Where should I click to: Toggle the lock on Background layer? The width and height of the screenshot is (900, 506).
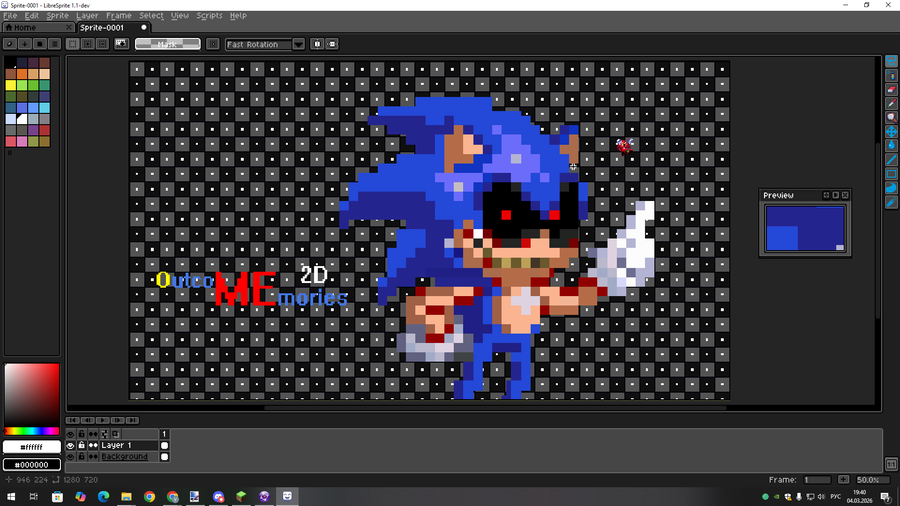tap(82, 457)
